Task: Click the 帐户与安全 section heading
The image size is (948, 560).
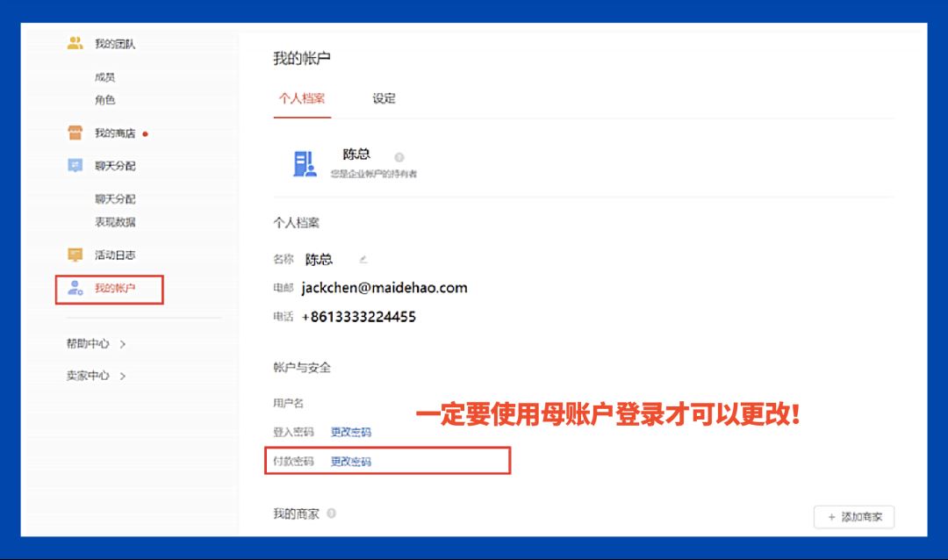Action: pos(302,367)
